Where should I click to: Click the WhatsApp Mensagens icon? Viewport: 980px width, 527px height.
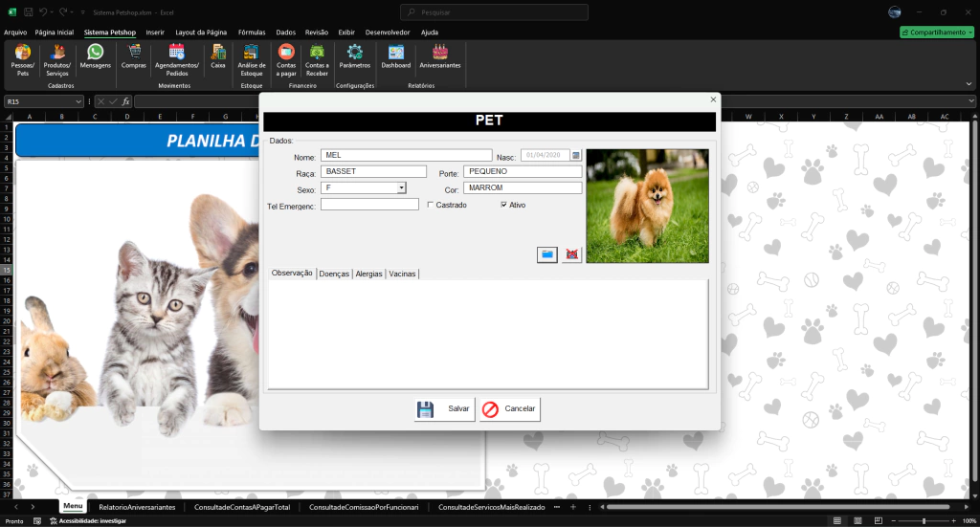(96, 54)
